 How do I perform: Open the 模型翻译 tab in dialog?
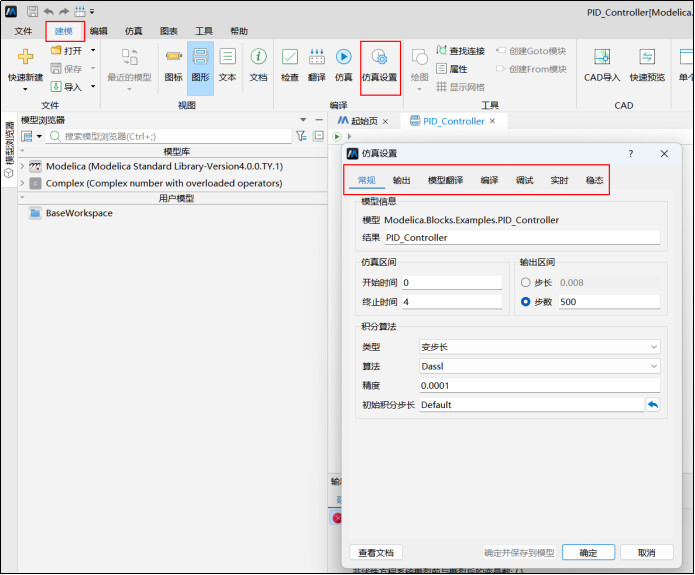445,180
